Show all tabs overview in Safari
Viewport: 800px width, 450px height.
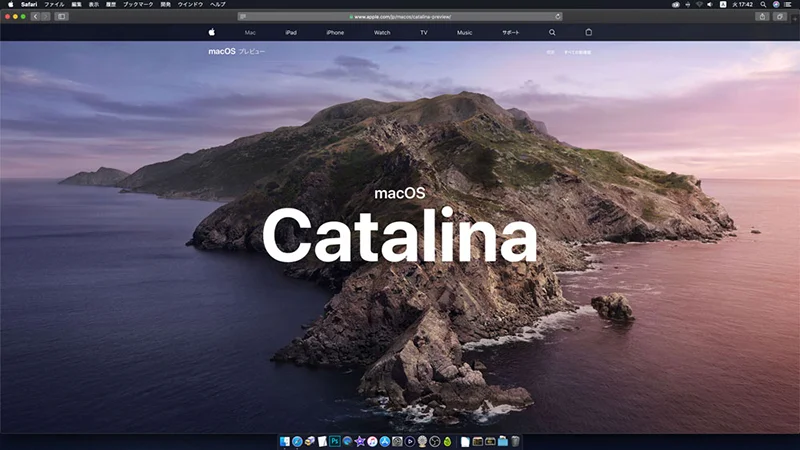point(780,16)
